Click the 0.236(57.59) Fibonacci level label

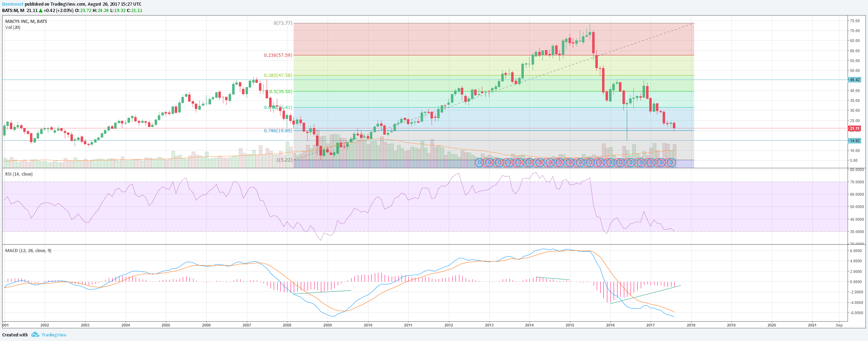278,55
